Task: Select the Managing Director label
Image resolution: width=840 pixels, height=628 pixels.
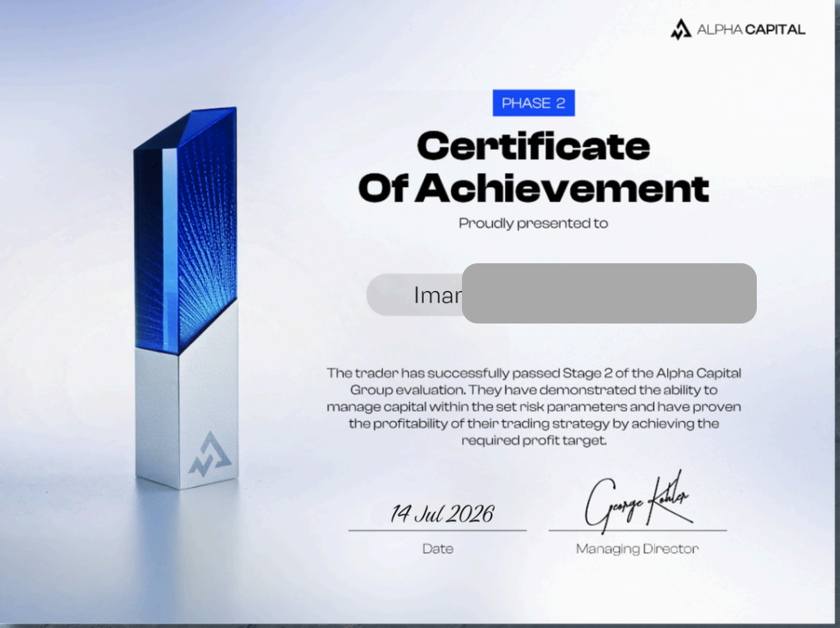Action: pos(637,549)
